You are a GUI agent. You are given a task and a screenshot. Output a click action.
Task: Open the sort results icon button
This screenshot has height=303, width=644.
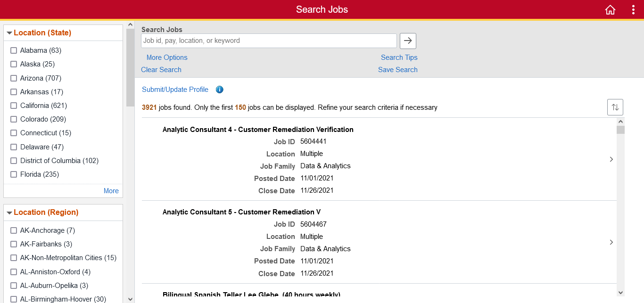point(615,107)
